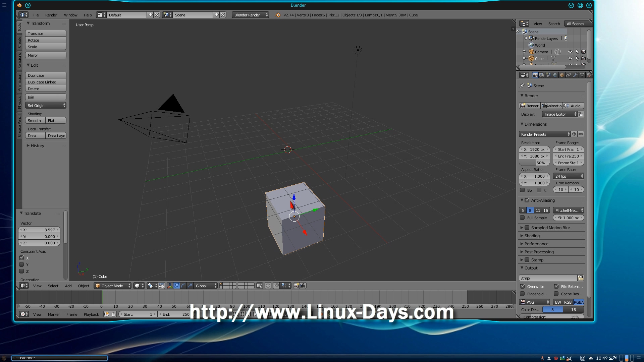Open the Window menu
644x362 pixels.
pyautogui.click(x=70, y=15)
